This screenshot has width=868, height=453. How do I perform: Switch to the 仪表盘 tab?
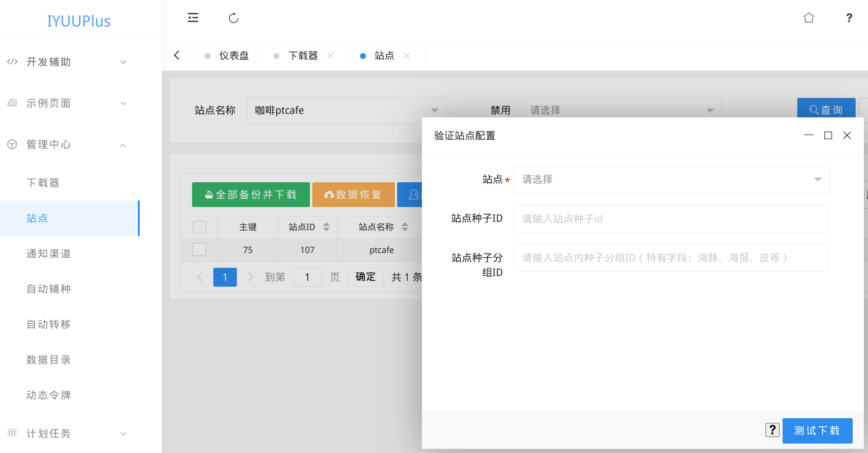coord(227,55)
